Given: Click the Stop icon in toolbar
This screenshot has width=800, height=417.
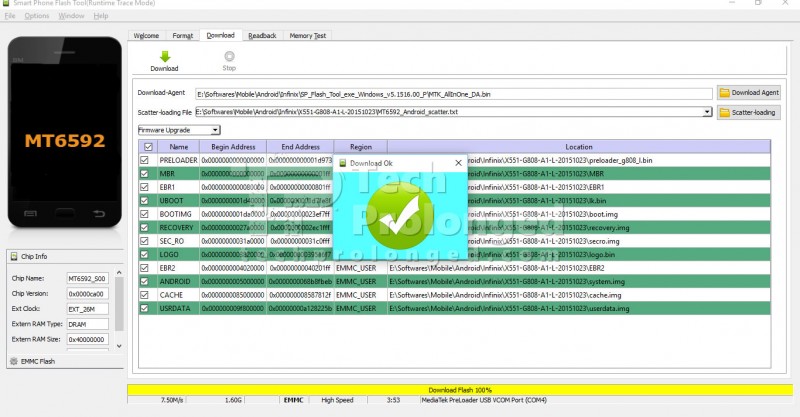Looking at the screenshot, I should coord(229,56).
